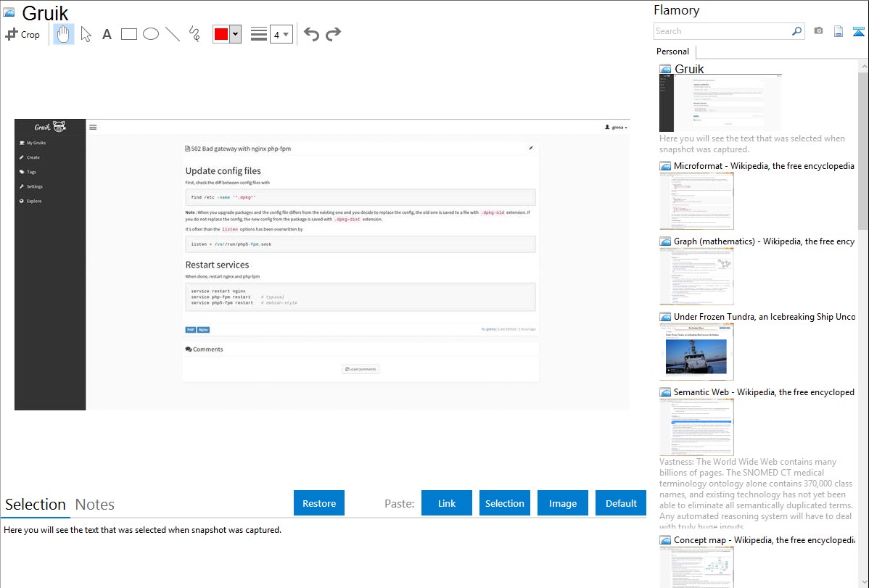Click 'Explore' in the snapshot sidebar

click(30, 201)
